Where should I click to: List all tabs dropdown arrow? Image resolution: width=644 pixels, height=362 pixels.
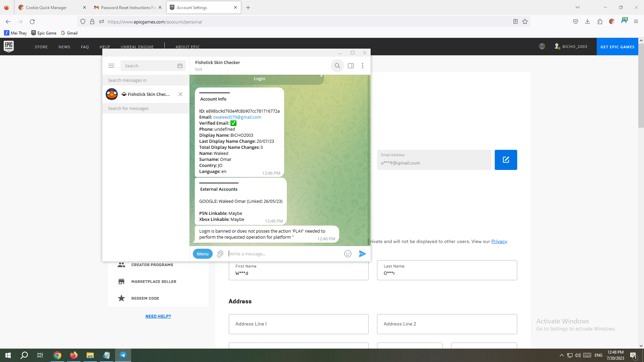578,7
